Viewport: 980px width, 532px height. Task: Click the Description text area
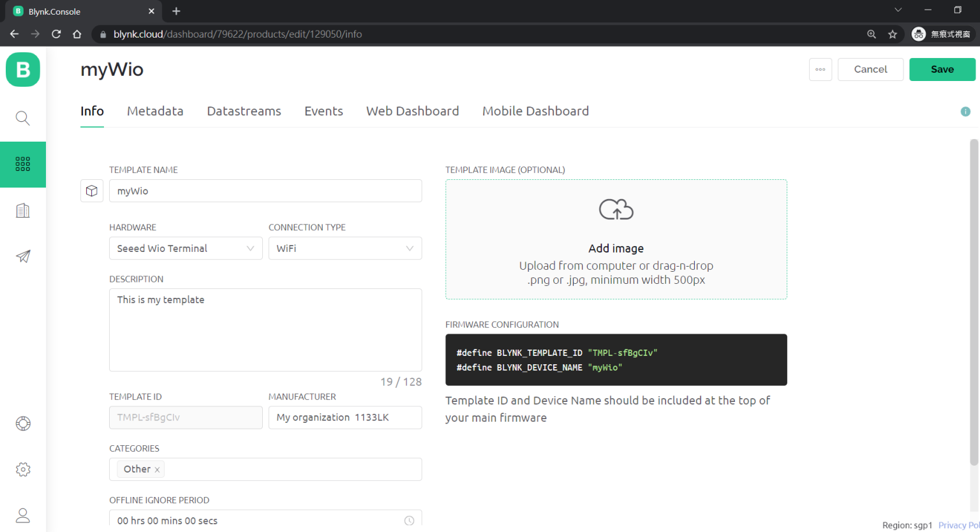click(265, 330)
